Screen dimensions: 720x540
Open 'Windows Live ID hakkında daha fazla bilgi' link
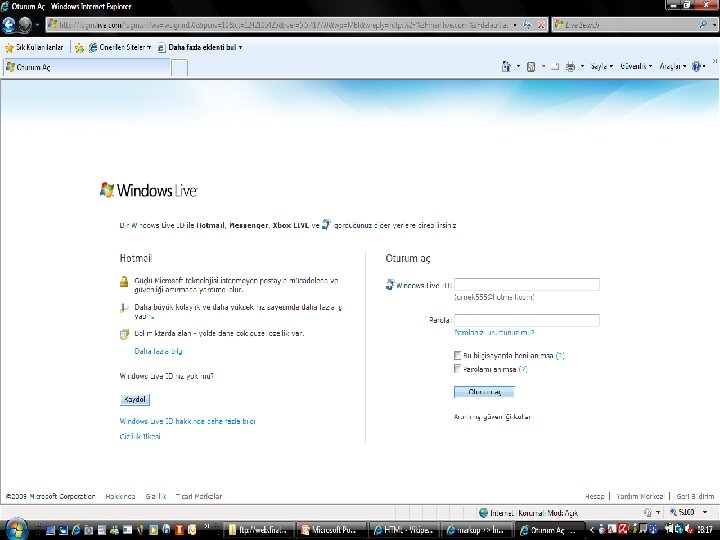(x=187, y=421)
